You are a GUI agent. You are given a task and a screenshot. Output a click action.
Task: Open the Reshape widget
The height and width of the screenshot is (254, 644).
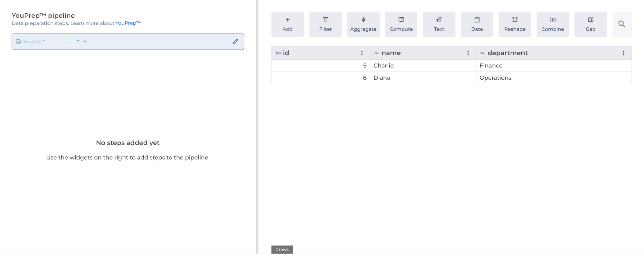tap(515, 24)
